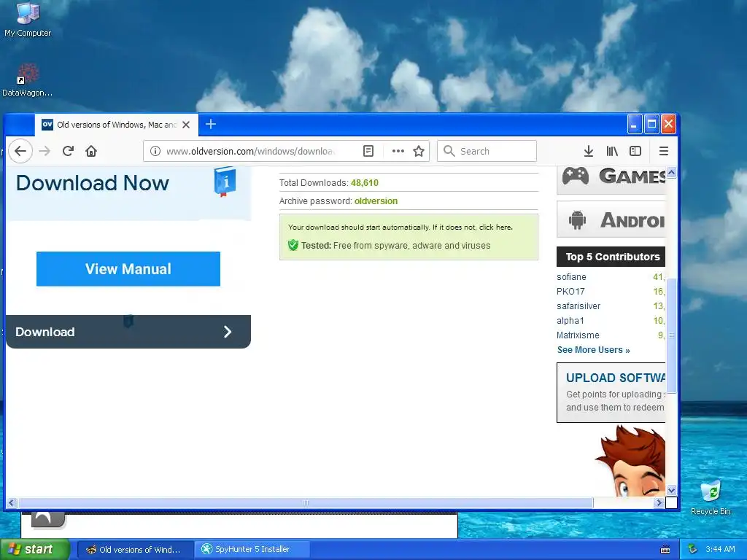The image size is (747, 560).
Task: Click the archive password 'oldversion' text
Action: 376,201
